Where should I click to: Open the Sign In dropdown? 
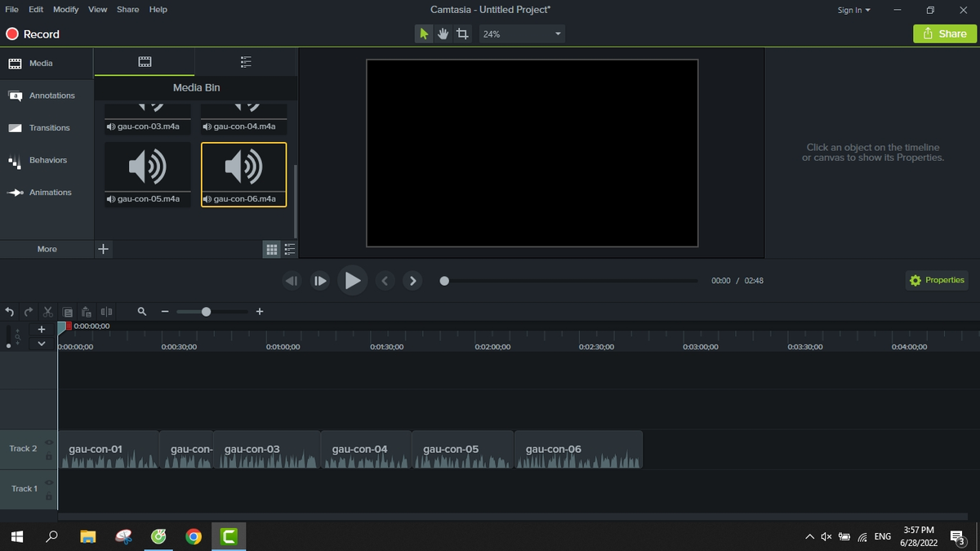[854, 10]
